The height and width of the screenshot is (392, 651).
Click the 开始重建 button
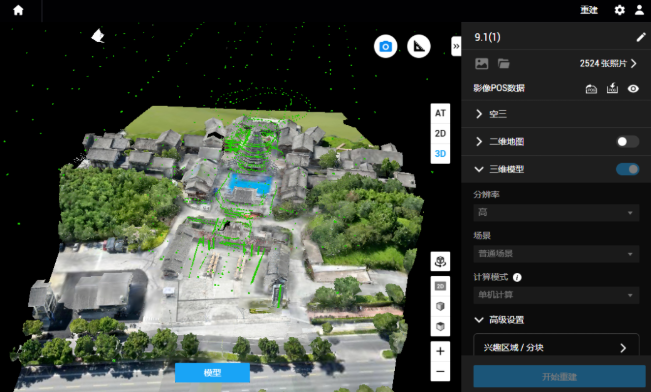[x=559, y=377]
